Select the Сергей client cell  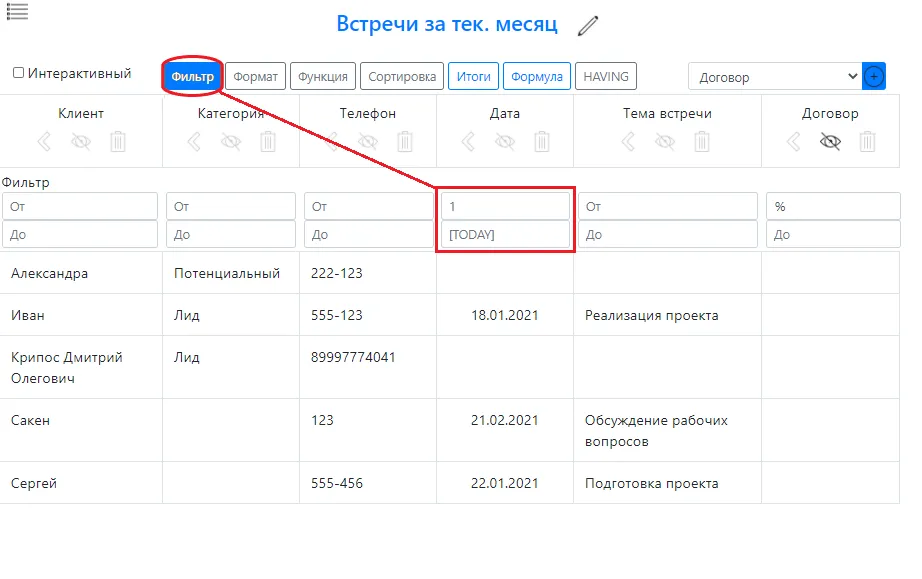pyautogui.click(x=81, y=483)
